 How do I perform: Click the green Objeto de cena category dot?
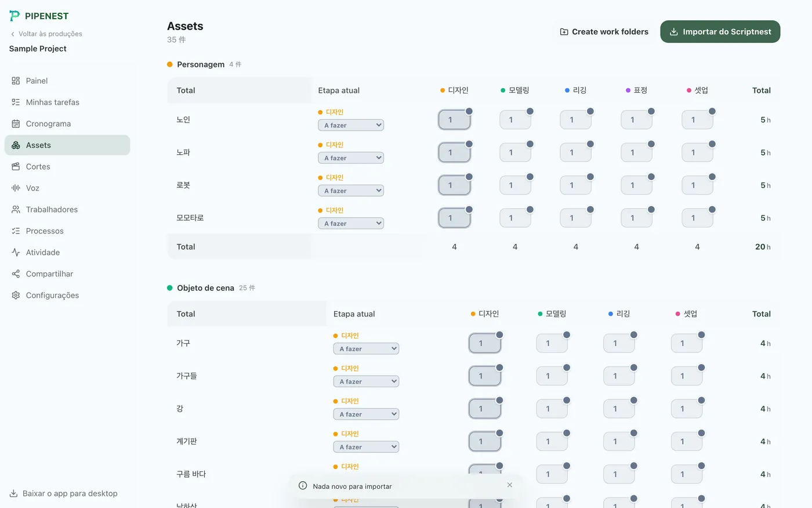pyautogui.click(x=170, y=288)
